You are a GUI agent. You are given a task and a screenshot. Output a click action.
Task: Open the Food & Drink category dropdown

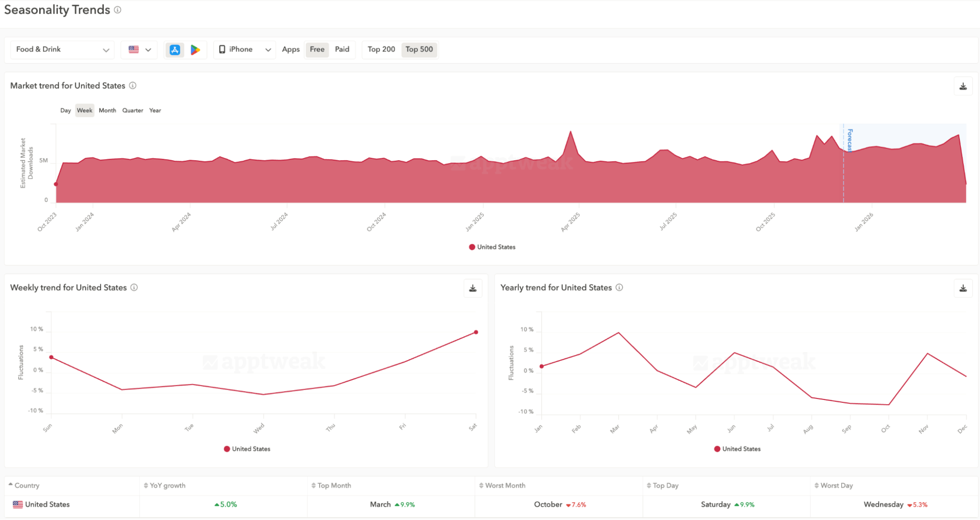point(62,50)
